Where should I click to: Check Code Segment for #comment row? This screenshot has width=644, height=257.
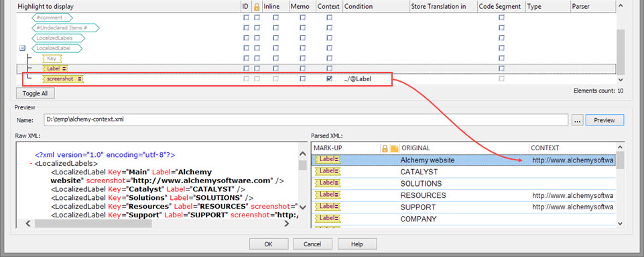click(x=501, y=17)
